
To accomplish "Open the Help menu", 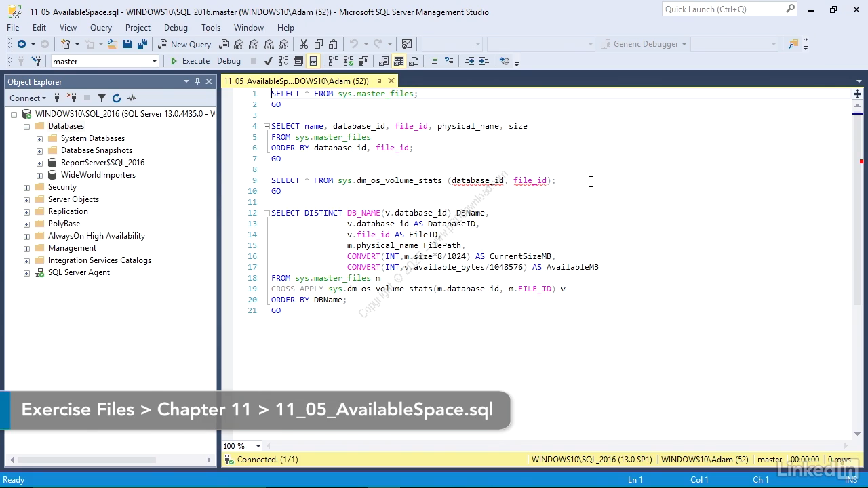I will tap(285, 28).
